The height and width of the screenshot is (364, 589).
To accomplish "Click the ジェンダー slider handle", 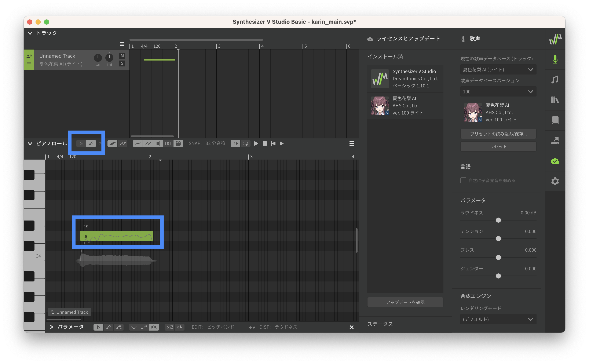I will pyautogui.click(x=498, y=276).
